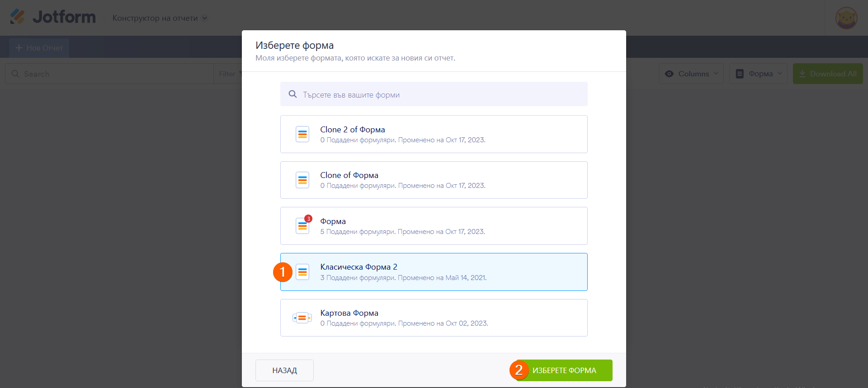The width and height of the screenshot is (868, 388).
Task: Click the Download All button
Action: click(x=828, y=74)
